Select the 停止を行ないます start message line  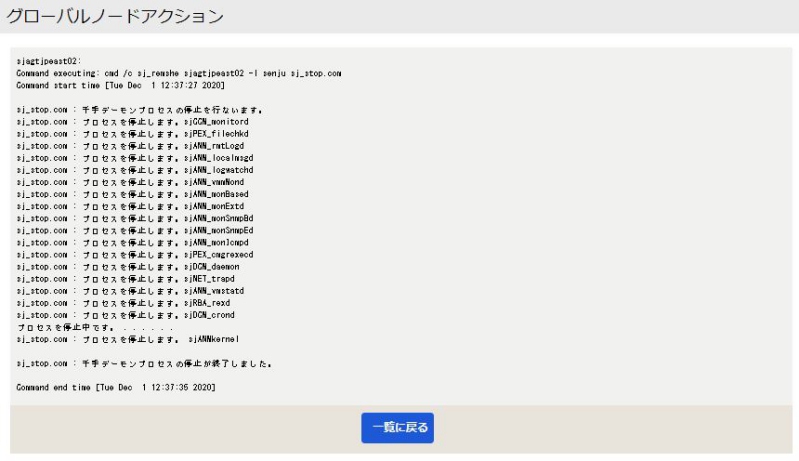(x=140, y=110)
